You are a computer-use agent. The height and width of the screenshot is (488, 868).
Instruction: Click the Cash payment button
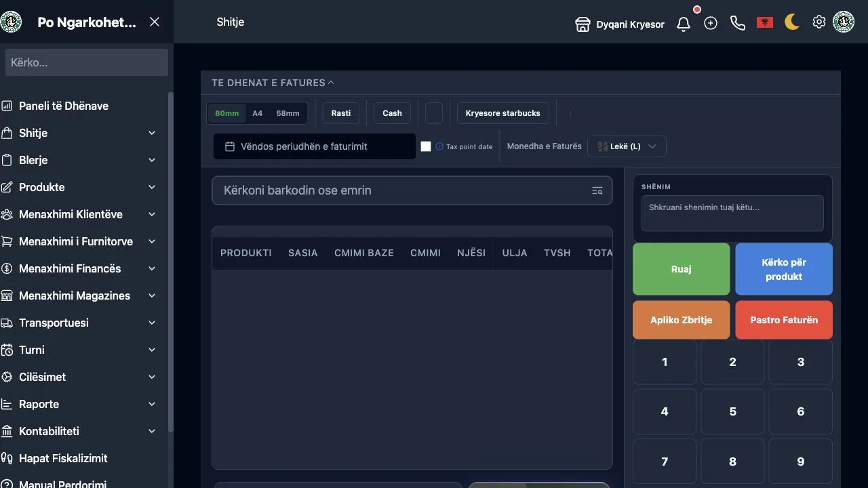tap(392, 113)
